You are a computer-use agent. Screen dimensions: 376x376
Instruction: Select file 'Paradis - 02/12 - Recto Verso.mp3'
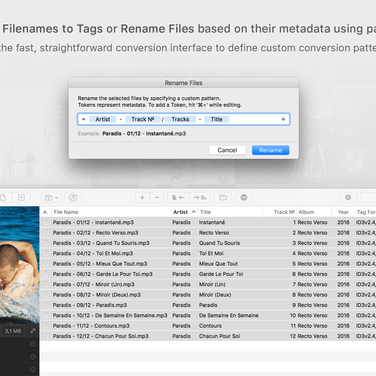click(95, 232)
